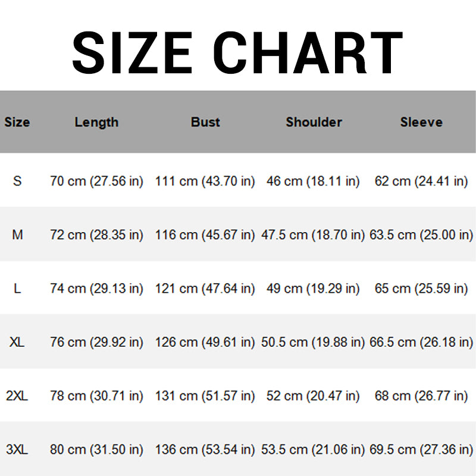Select the 80 cm (31.50 in) length cell

(x=96, y=450)
